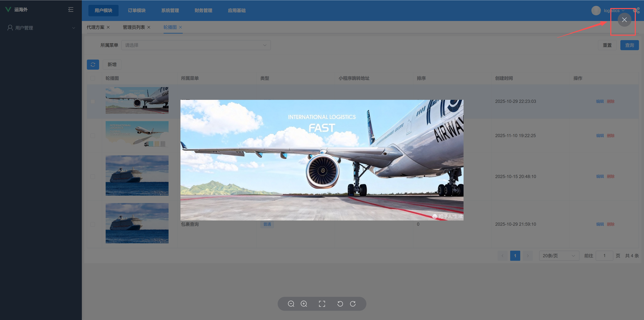Switch to the 管理员列表 tab

pyautogui.click(x=134, y=27)
